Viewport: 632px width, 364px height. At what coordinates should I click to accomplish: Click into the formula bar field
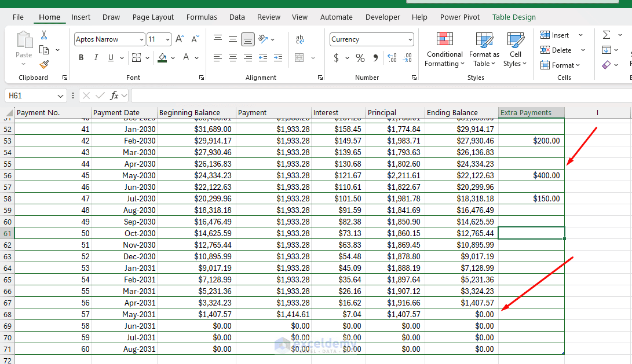point(381,95)
